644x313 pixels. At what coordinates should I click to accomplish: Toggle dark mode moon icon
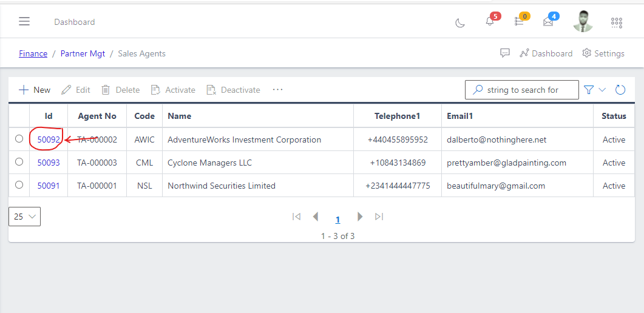pyautogui.click(x=460, y=22)
